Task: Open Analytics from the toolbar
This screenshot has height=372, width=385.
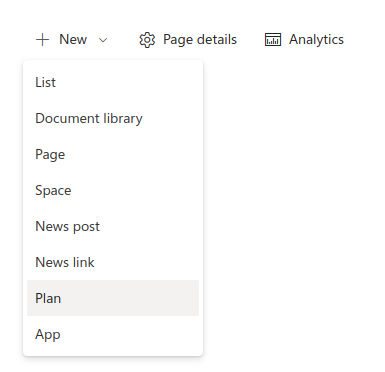Action: click(304, 39)
